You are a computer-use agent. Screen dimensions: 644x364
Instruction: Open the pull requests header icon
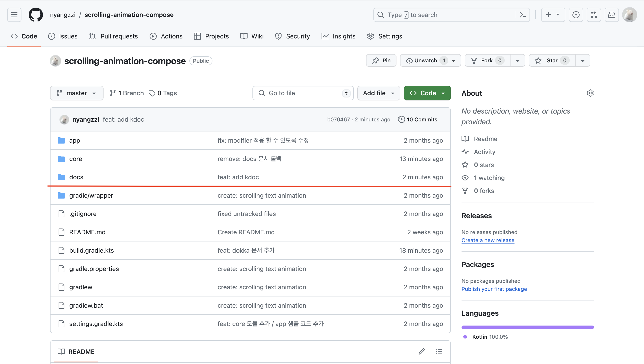(594, 15)
